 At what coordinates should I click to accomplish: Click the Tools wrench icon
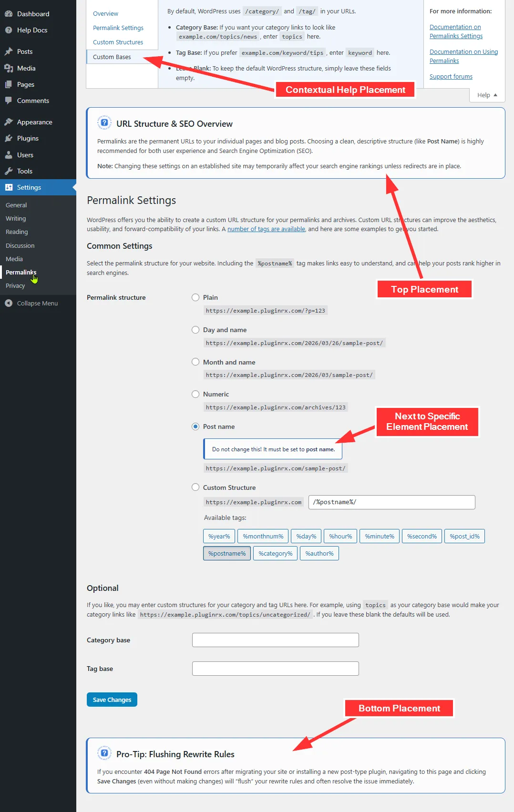coord(9,171)
